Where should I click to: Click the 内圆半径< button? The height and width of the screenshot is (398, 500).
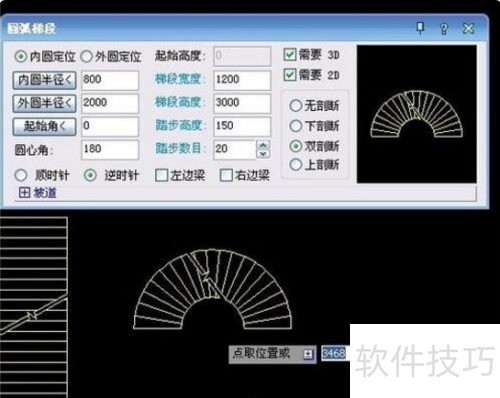(44, 80)
